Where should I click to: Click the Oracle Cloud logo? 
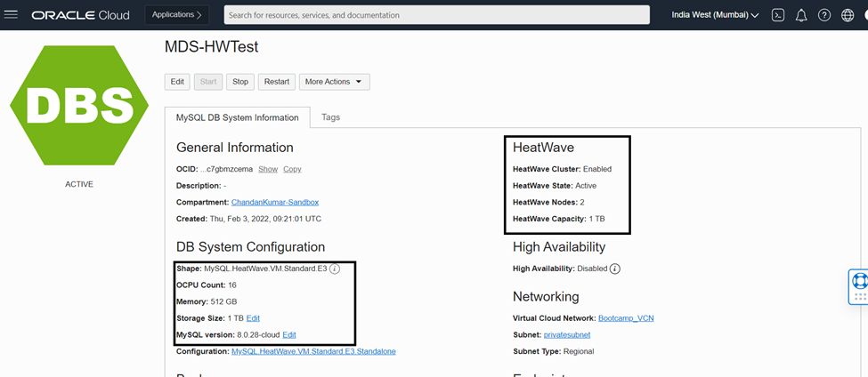click(80, 15)
